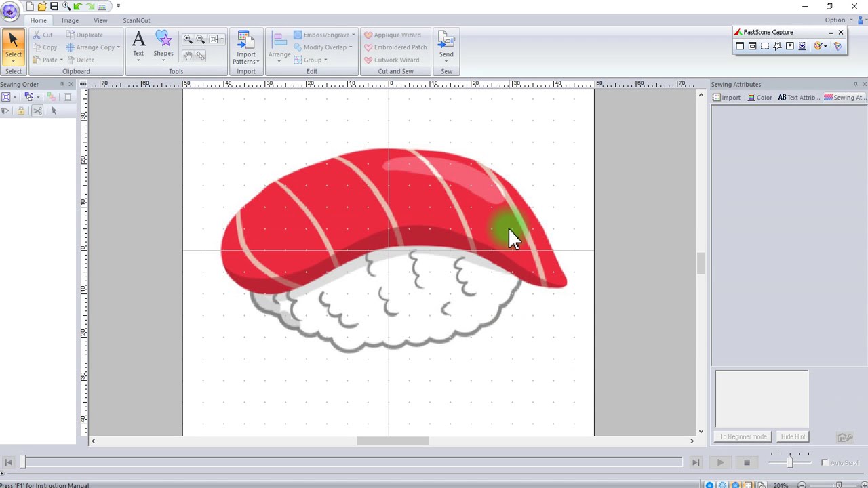
Task: Capture active window in FastStone Capture
Action: point(740,46)
